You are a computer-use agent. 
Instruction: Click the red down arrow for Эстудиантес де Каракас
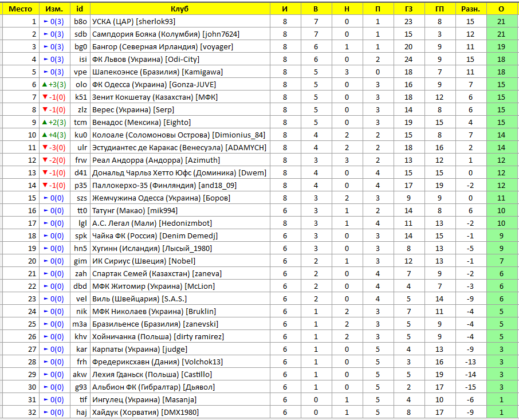tap(45, 147)
